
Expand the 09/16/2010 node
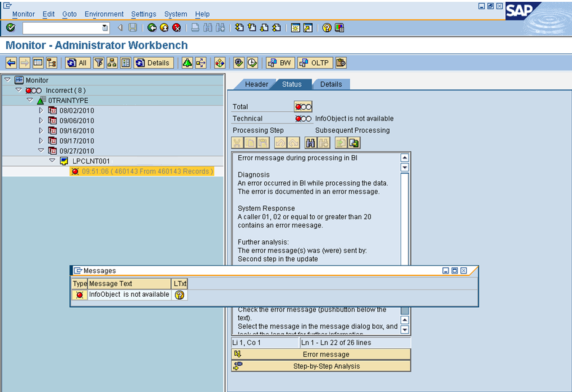(41, 130)
